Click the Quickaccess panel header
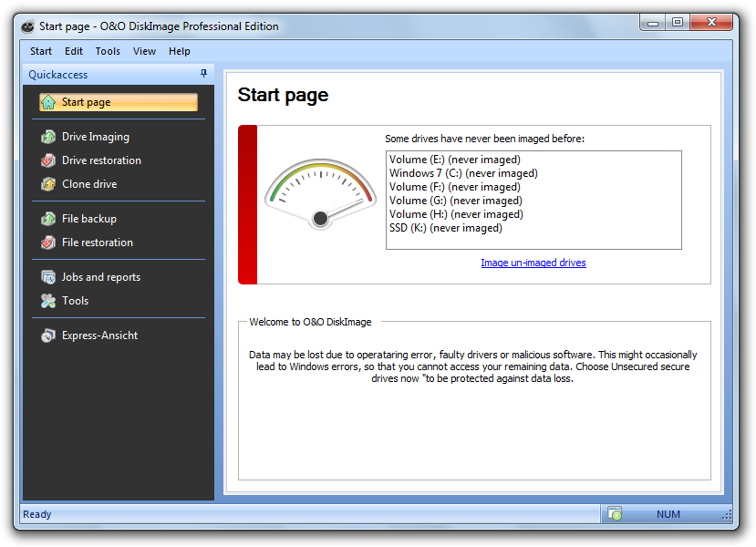The height and width of the screenshot is (547, 756). [x=119, y=75]
